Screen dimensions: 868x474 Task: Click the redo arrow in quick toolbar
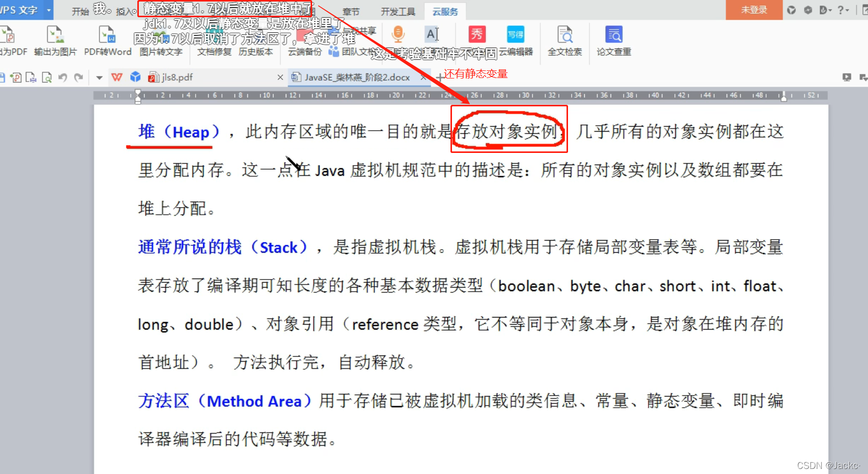(79, 77)
